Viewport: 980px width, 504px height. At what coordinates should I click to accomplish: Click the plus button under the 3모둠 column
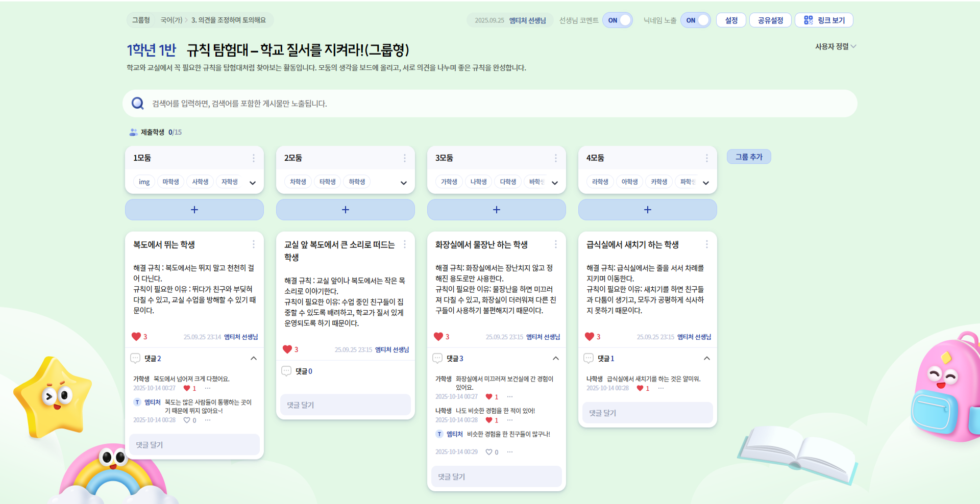496,209
